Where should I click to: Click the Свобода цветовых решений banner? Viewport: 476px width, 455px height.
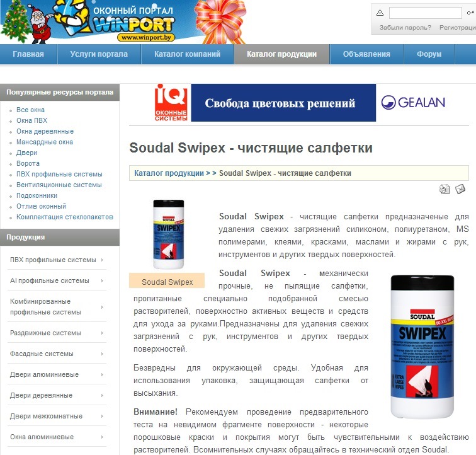283,103
